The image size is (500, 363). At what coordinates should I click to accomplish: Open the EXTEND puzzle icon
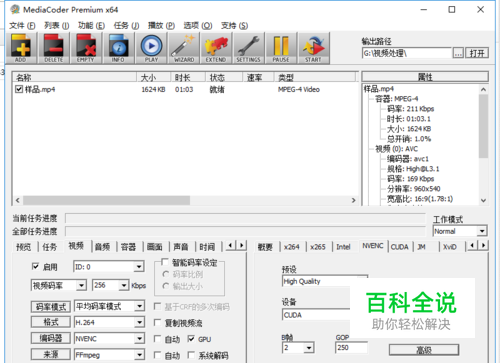(x=216, y=48)
